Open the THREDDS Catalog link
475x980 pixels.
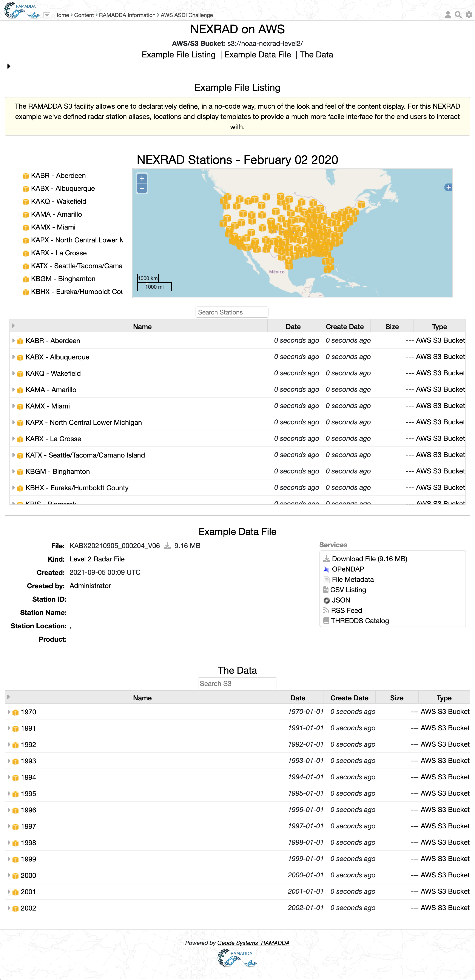click(x=360, y=621)
